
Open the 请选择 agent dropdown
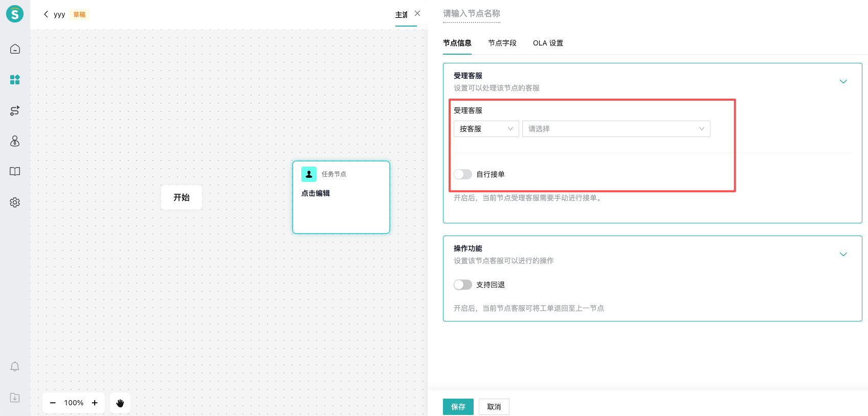point(616,129)
